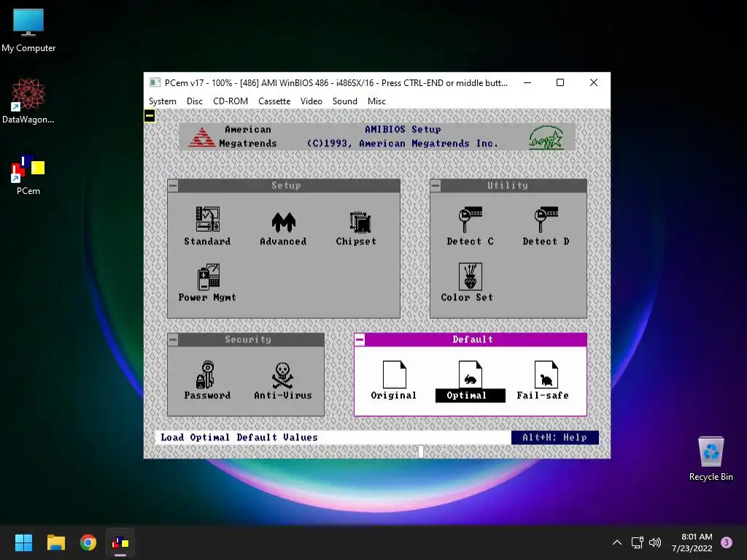Open the Setup window control box
The height and width of the screenshot is (560, 747).
173,186
